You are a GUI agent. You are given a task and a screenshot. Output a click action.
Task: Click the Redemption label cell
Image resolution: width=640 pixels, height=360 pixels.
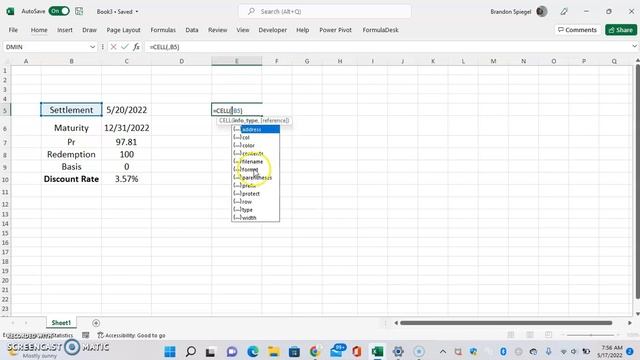[x=71, y=155]
